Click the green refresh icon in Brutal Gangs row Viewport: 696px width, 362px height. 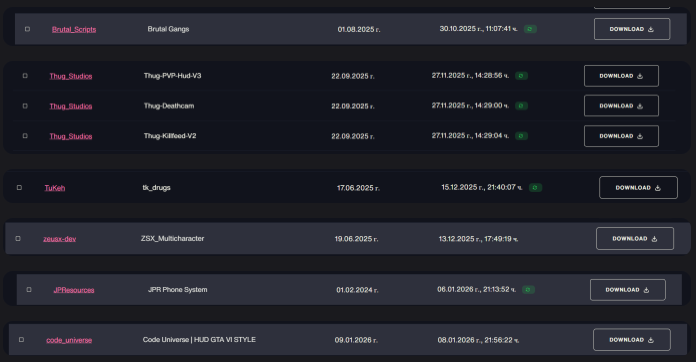pos(530,29)
